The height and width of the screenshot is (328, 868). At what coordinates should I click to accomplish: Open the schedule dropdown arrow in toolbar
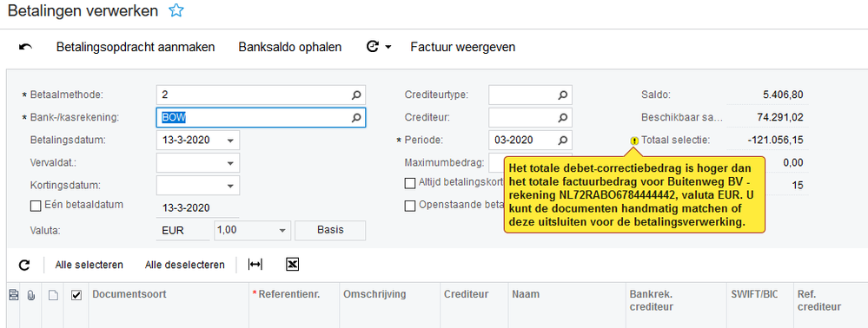tap(388, 48)
